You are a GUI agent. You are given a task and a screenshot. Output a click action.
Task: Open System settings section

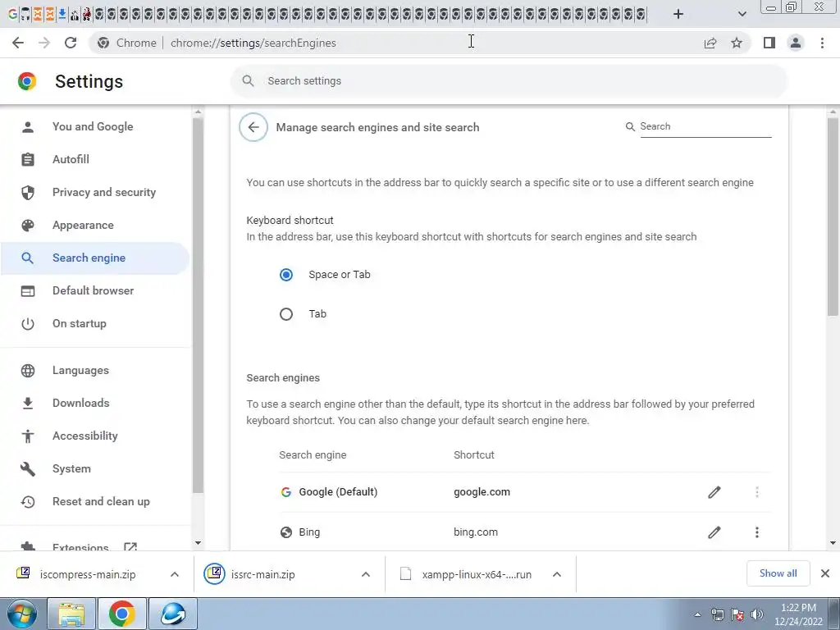(72, 468)
